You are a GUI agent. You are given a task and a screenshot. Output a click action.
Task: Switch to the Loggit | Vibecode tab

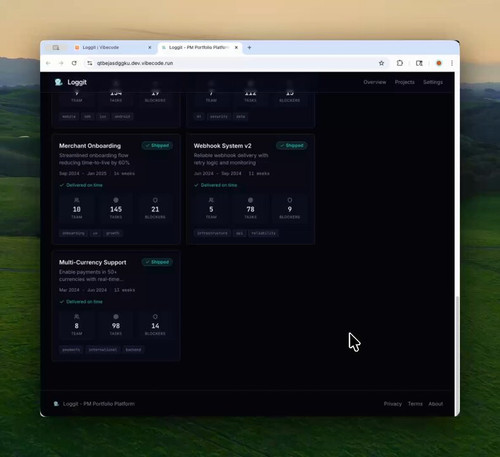click(112, 47)
